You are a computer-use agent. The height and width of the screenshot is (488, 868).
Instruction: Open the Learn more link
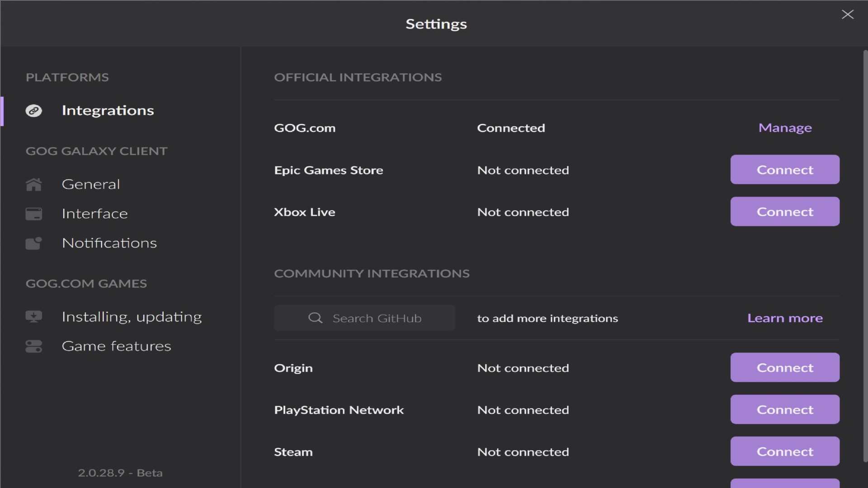pyautogui.click(x=785, y=318)
